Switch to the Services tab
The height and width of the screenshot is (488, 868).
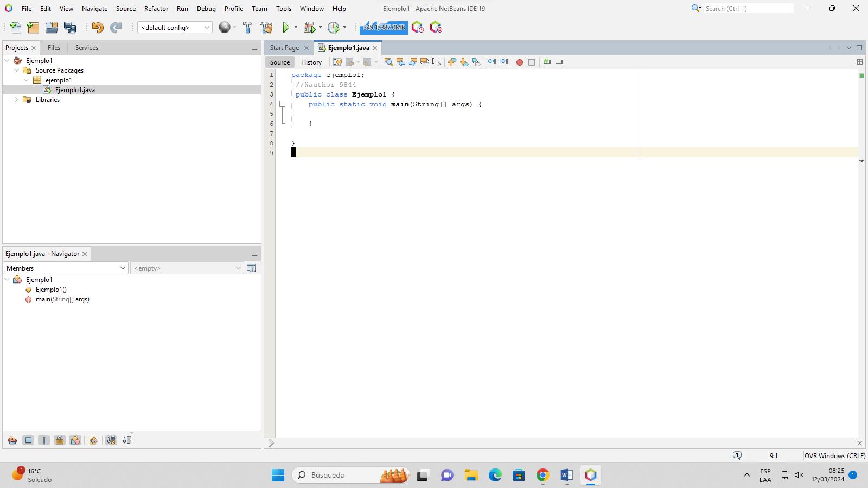click(86, 48)
